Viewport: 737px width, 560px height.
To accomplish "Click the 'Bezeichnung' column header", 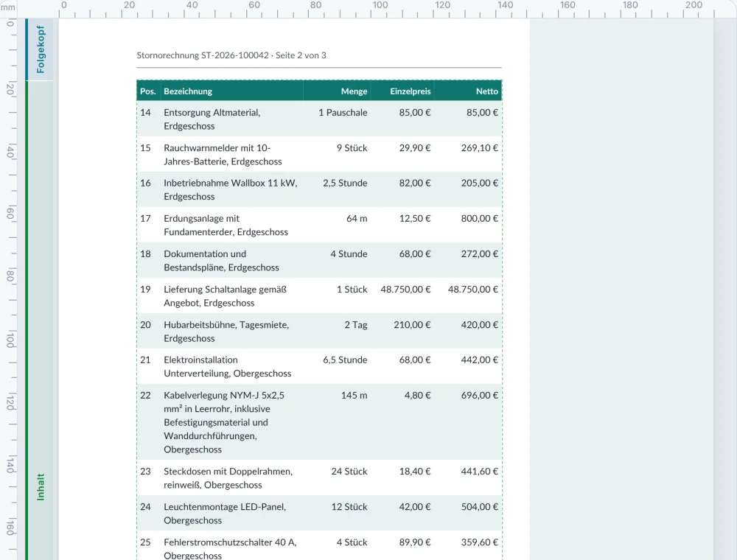I will (188, 91).
